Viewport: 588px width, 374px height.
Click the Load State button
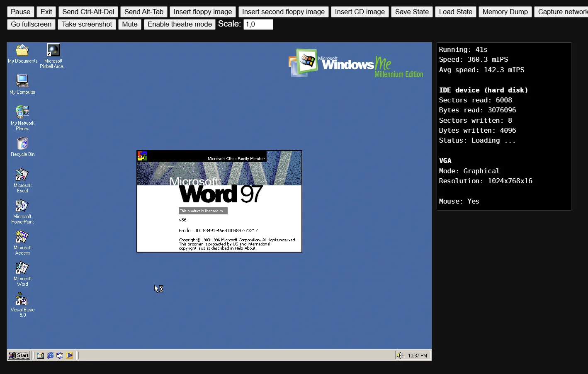pyautogui.click(x=456, y=12)
